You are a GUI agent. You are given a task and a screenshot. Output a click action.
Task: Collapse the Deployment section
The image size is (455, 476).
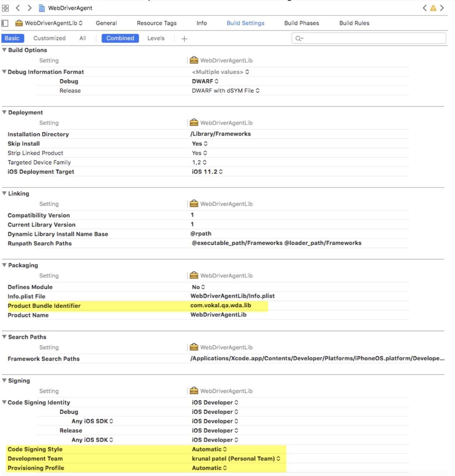point(4,112)
